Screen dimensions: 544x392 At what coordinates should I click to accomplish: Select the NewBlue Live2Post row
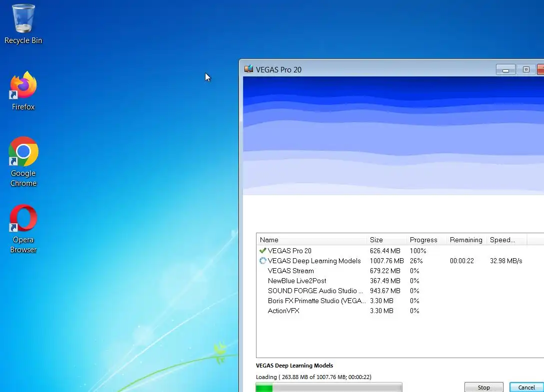[x=400, y=281]
